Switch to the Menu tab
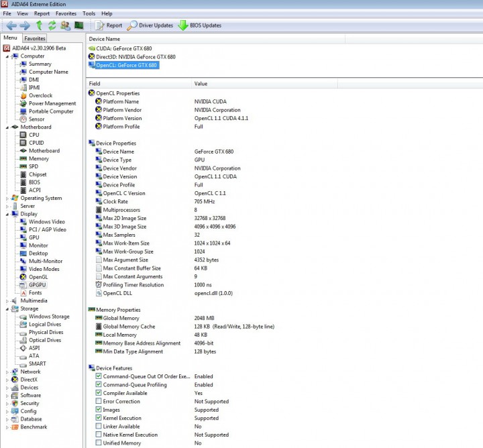This screenshot has width=483, height=448. [10, 38]
